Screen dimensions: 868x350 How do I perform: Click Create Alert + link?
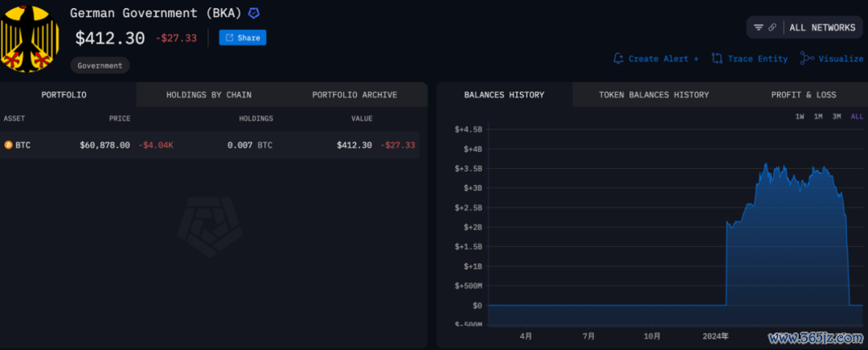tap(663, 59)
